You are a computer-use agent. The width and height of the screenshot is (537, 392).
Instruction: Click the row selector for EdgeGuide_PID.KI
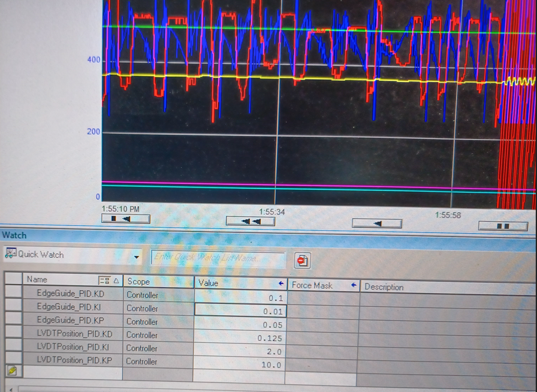click(x=13, y=305)
